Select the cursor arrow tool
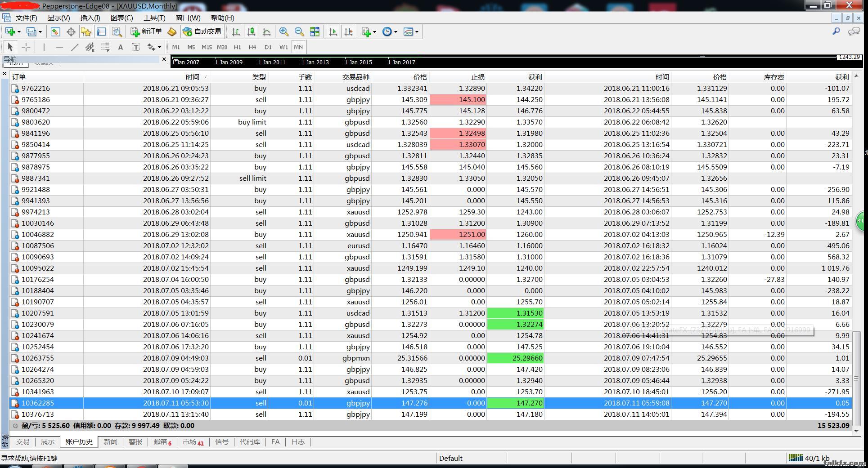868x468 pixels. 10,47
